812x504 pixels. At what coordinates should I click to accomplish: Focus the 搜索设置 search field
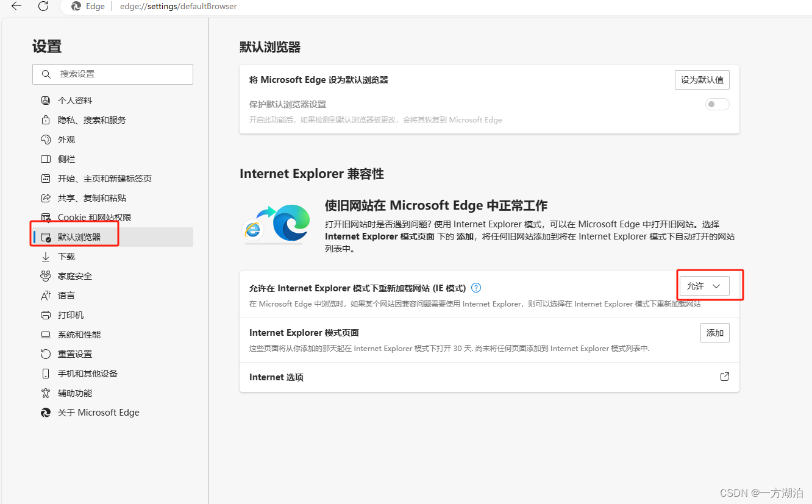tap(113, 74)
